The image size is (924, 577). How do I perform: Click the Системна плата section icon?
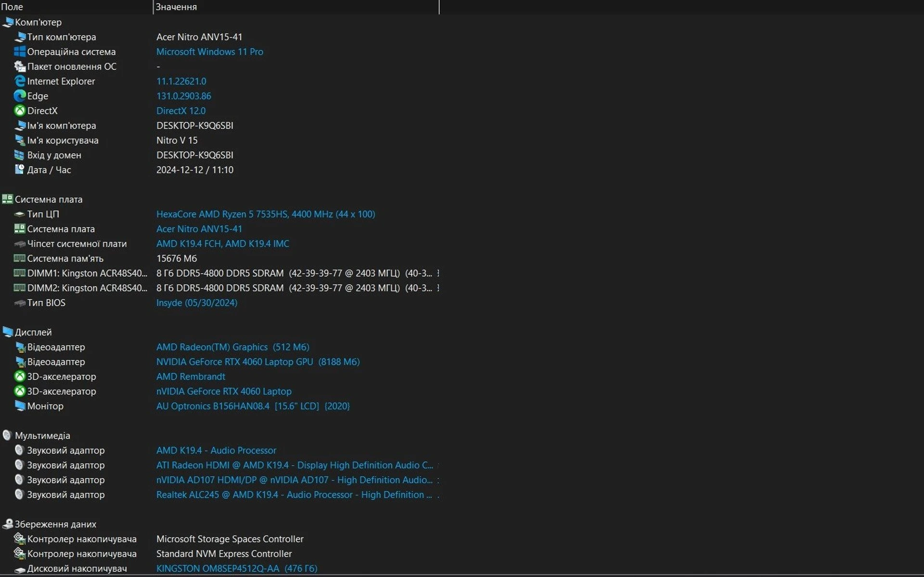click(x=8, y=199)
